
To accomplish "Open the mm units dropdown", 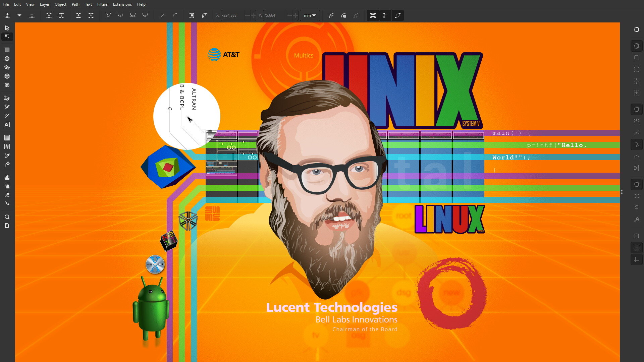I will (x=310, y=15).
